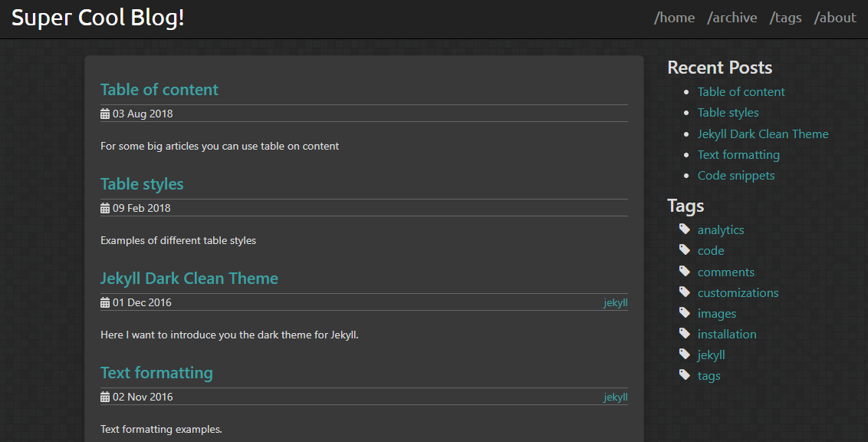This screenshot has width=868, height=442.
Task: Click the tag icon next to customizations
Action: [x=685, y=292]
